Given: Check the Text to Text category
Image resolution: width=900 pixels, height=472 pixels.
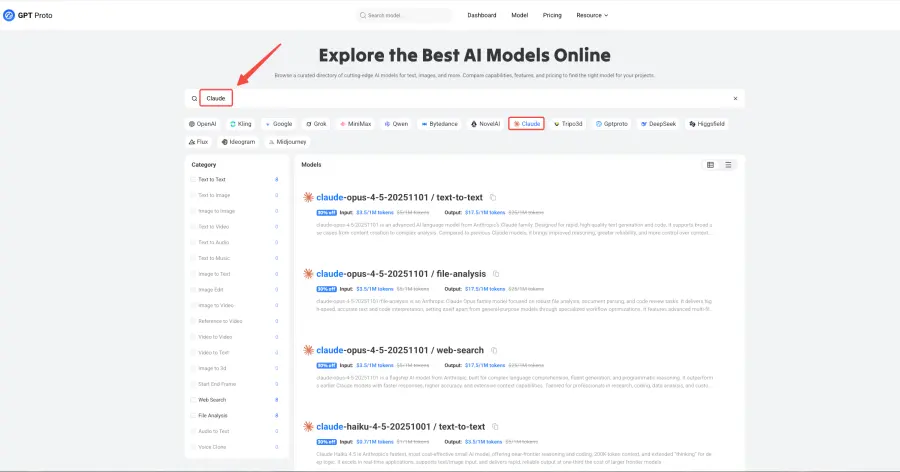Looking at the screenshot, I should coord(193,180).
